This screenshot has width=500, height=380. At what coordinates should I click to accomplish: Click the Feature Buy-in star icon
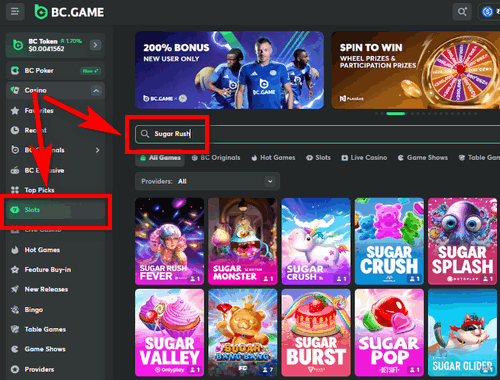[x=15, y=270]
